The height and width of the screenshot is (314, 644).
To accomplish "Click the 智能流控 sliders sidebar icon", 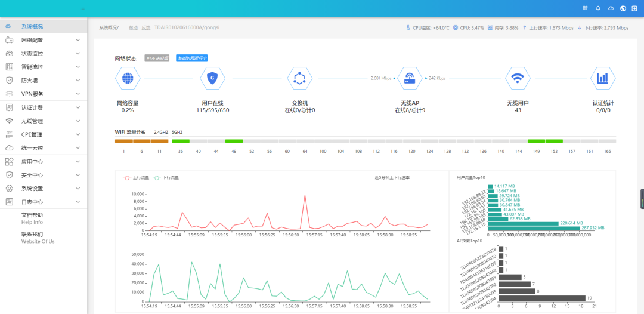I will click(x=10, y=67).
